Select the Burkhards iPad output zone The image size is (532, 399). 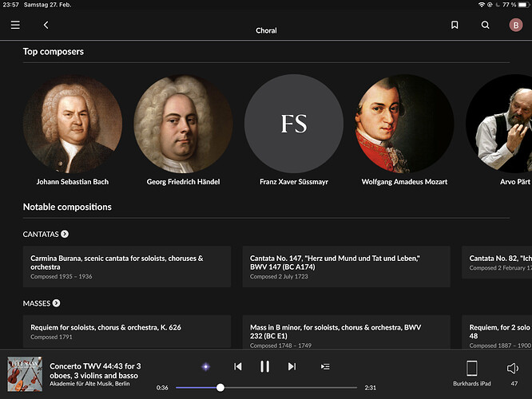pos(471,373)
